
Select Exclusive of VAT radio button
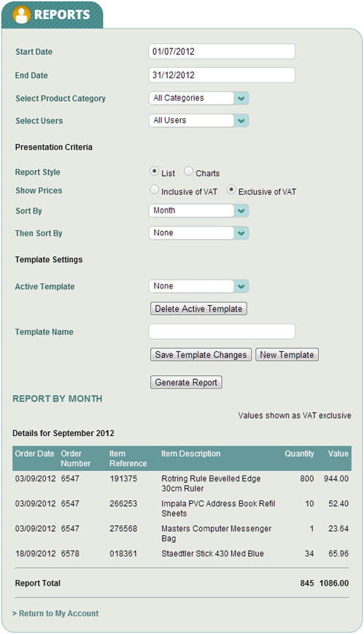tap(231, 190)
